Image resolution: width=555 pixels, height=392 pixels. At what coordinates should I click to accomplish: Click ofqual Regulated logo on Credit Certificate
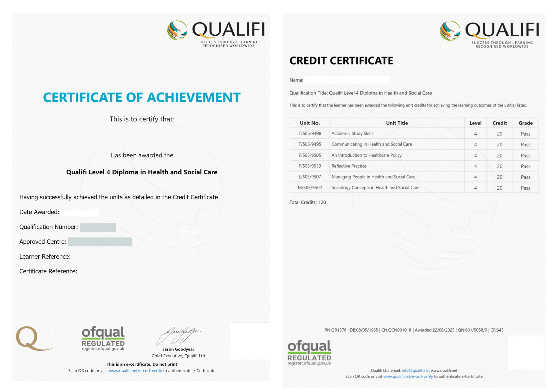coord(309,353)
